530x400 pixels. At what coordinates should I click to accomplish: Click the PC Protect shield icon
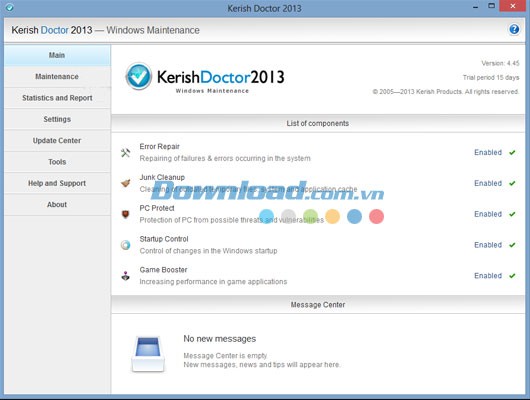point(125,214)
